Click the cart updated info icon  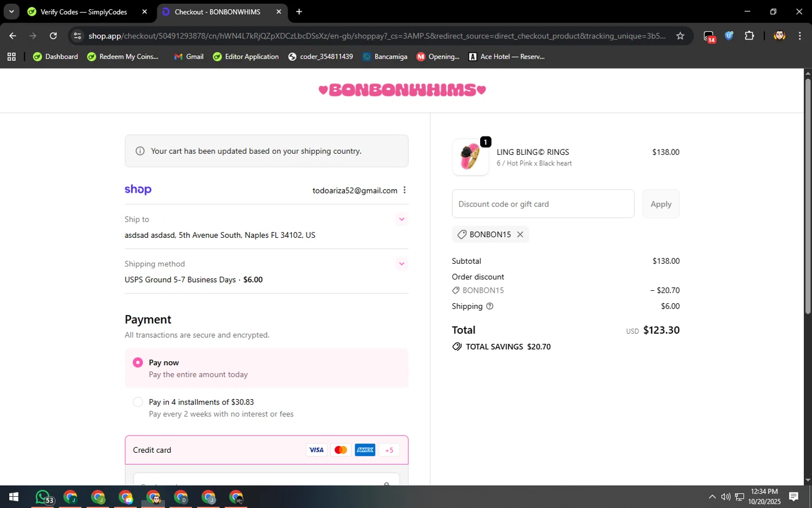click(140, 151)
